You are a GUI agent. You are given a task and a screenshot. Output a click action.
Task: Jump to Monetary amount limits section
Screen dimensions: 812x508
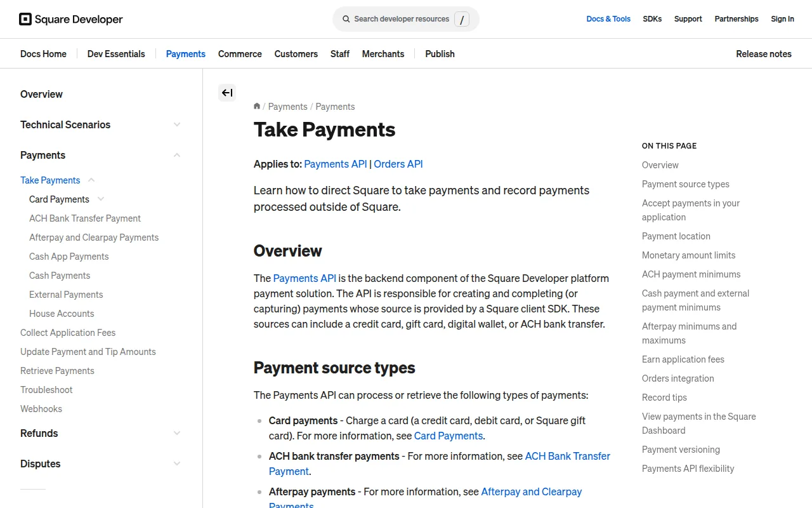(688, 255)
